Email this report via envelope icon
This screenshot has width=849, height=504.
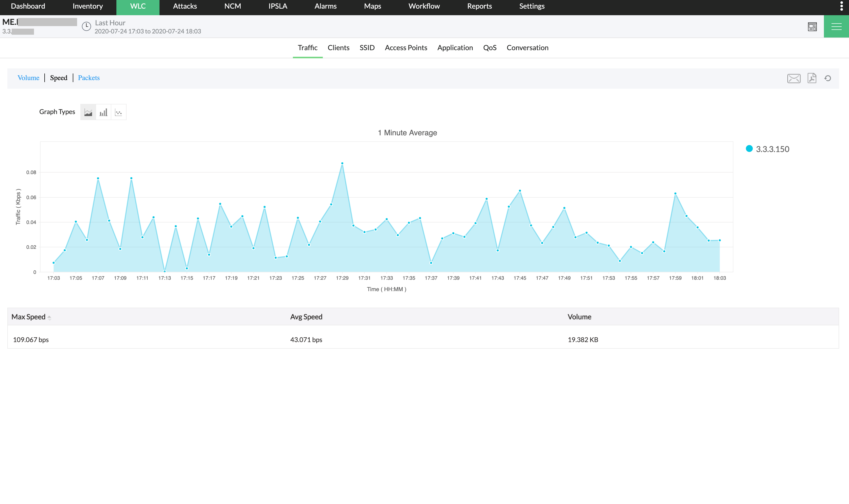794,79
